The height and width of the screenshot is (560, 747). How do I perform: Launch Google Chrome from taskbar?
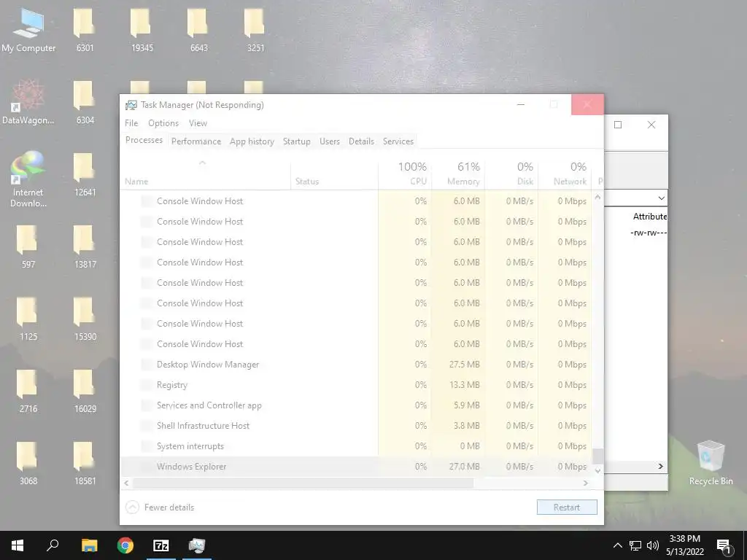pyautogui.click(x=125, y=545)
